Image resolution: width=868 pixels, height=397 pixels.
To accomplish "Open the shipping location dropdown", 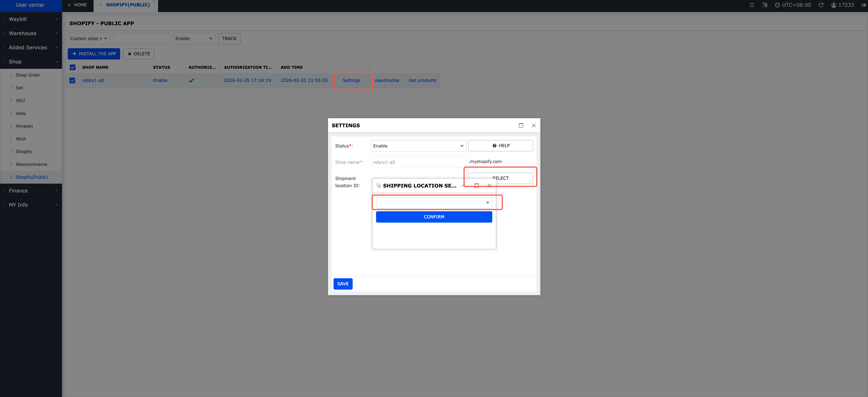I will tap(433, 203).
